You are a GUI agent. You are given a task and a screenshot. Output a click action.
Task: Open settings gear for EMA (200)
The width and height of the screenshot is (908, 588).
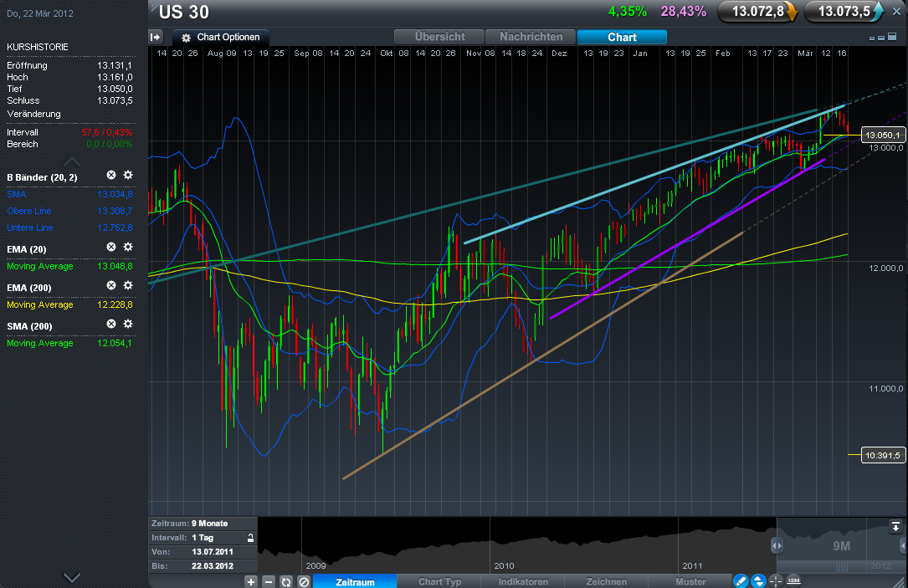128,285
